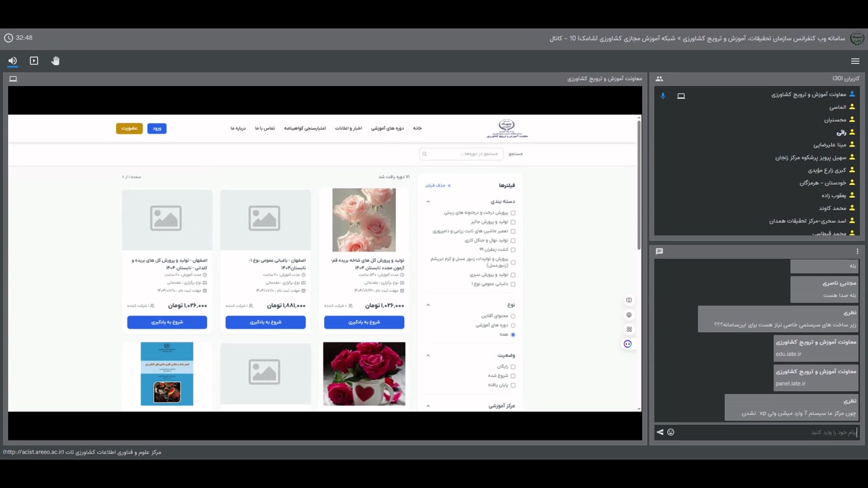868x488 pixels.
Task: Select user اسد سحری-مرکز تحقیقات همدان
Action: point(808,221)
